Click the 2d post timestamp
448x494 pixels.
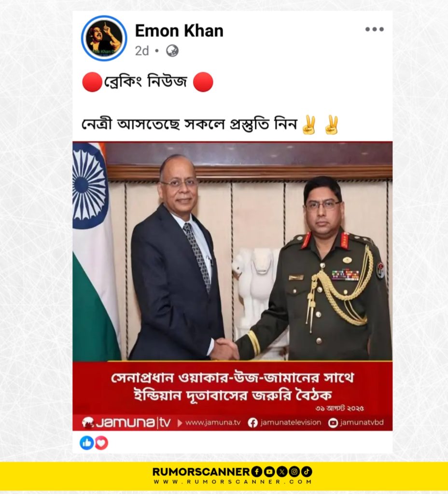(142, 51)
